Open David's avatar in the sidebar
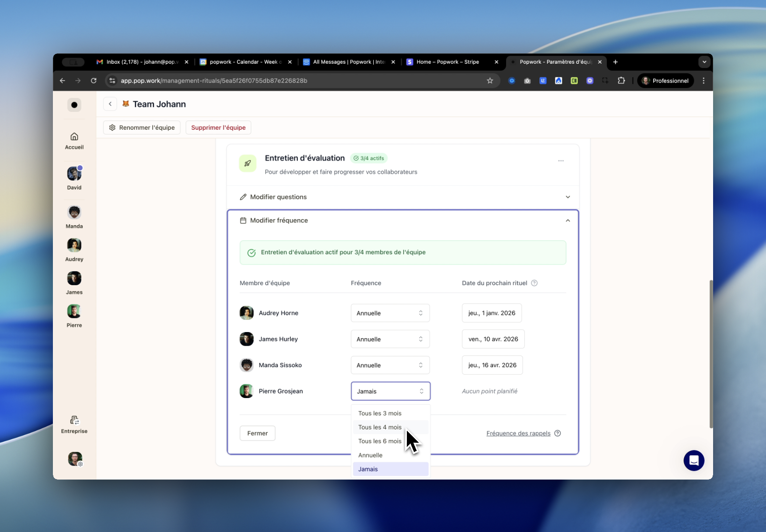Viewport: 766px width, 532px height. point(74,174)
